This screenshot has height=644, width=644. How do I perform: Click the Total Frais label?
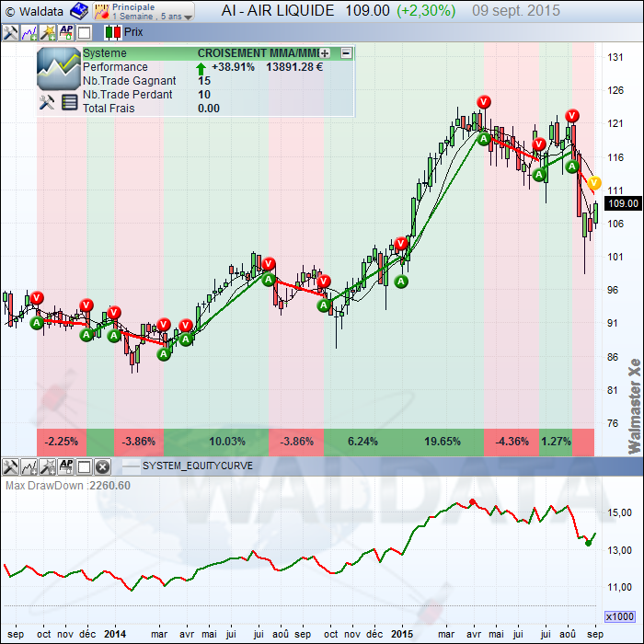[109, 109]
